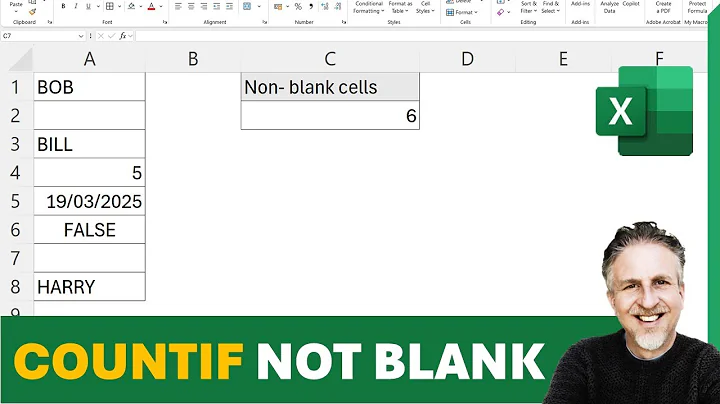Open Cell Styles gallery

pos(425,7)
